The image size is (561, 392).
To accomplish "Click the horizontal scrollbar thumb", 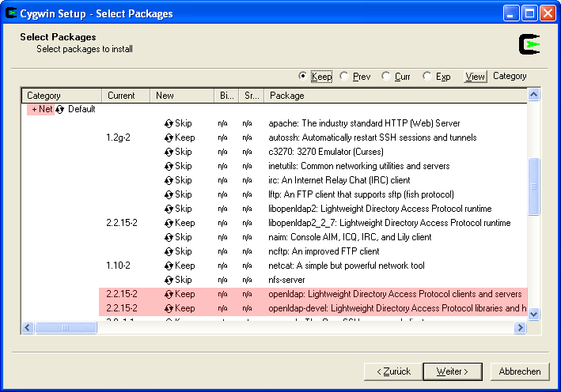I will 66,328.
